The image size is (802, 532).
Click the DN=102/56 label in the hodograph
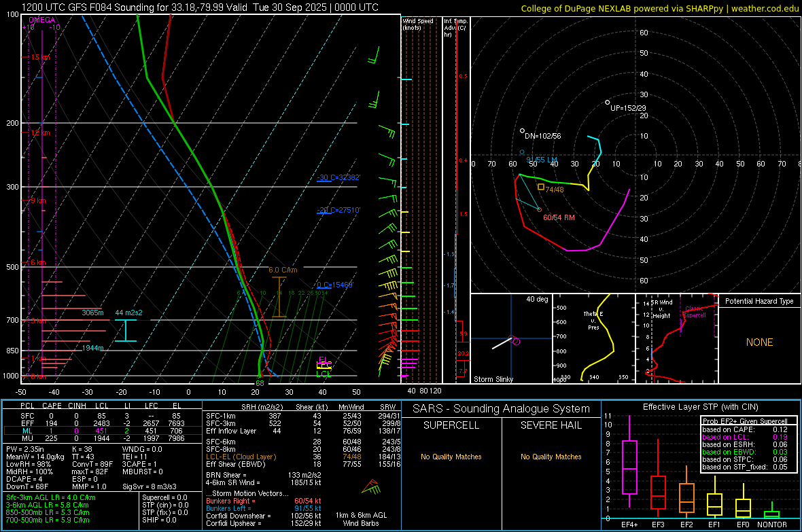[542, 136]
